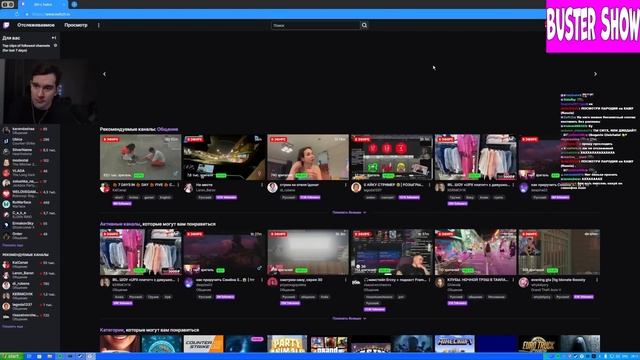Click Показать еще under recommended channels list
The image size is (640, 360).
(x=13, y=327)
